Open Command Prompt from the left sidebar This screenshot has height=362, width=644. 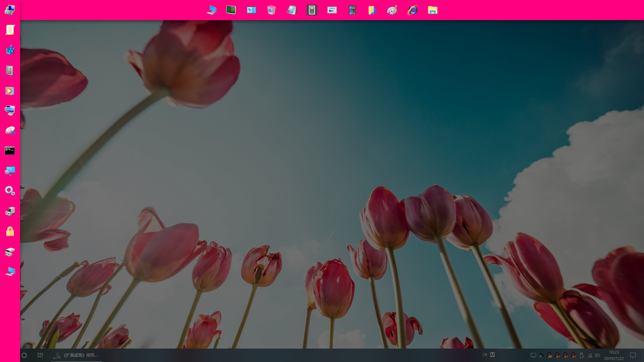pyautogui.click(x=10, y=150)
